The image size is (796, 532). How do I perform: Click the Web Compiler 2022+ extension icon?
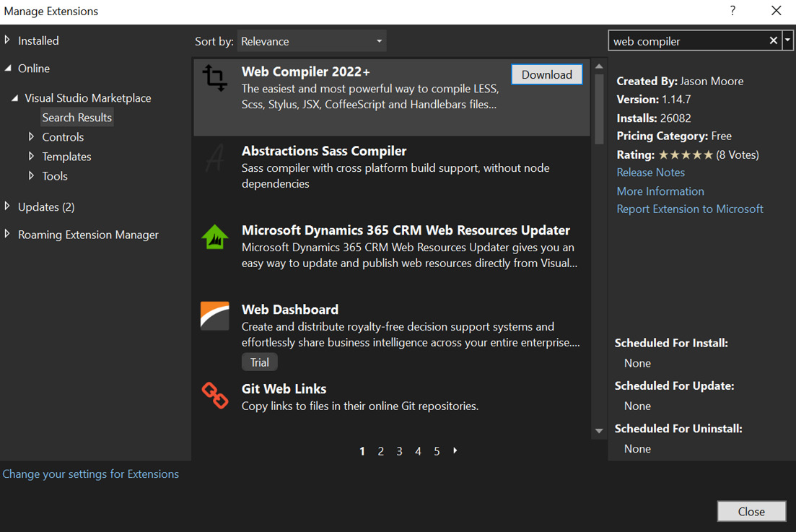click(x=215, y=78)
